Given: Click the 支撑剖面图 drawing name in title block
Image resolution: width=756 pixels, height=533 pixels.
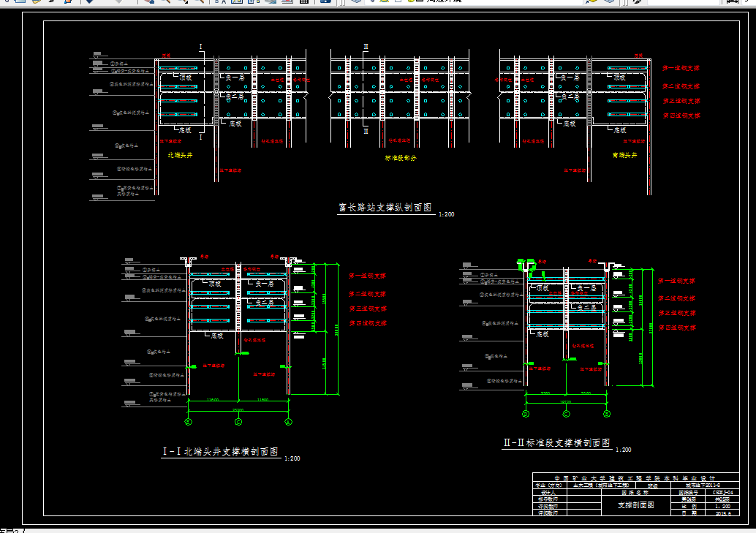Looking at the screenshot, I should coord(636,505).
